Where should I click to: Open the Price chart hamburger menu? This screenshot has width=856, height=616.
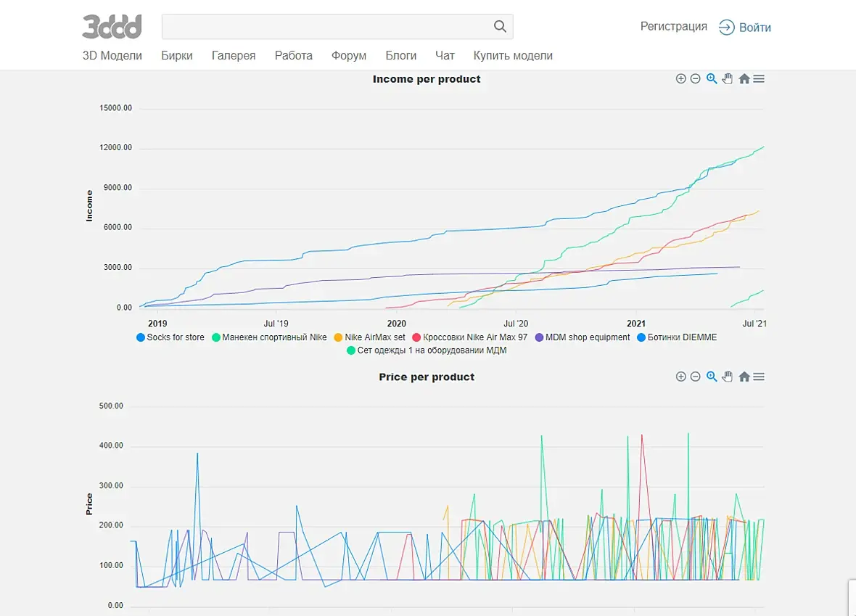point(759,377)
